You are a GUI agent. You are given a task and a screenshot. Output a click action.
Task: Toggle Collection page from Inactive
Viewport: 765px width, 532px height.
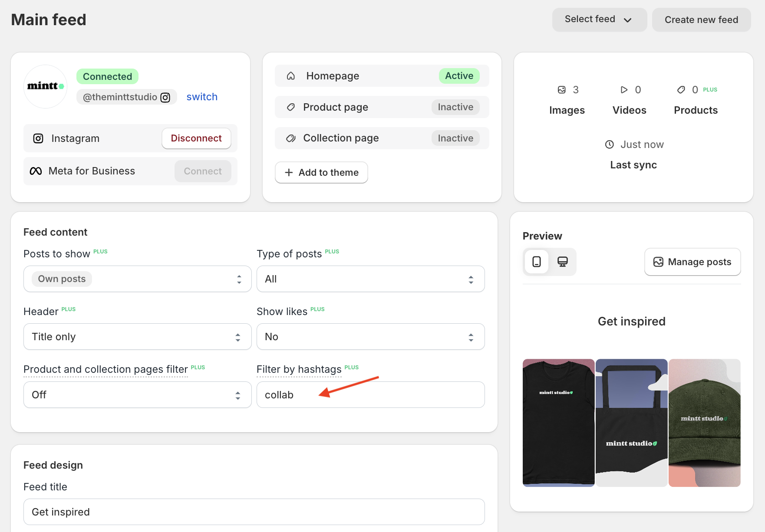pyautogui.click(x=455, y=138)
